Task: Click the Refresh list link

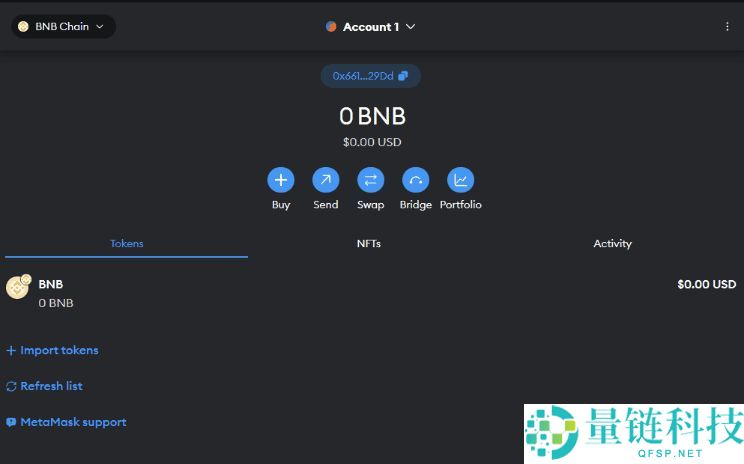Action: (x=51, y=386)
